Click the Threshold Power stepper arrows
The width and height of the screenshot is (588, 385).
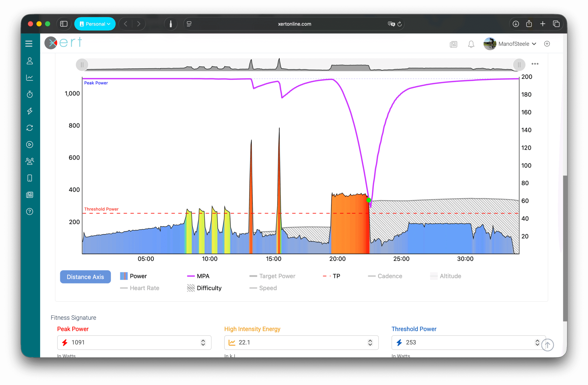coord(537,342)
